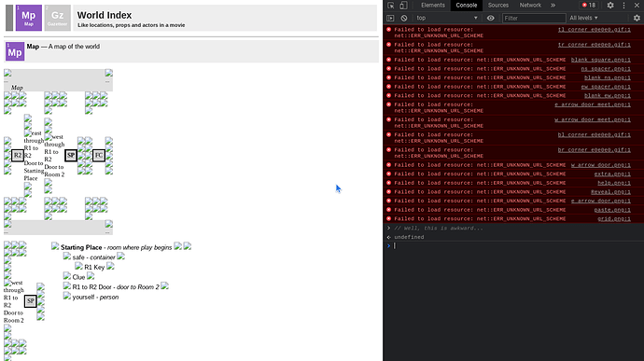The height and width of the screenshot is (361, 644).
Task: Select the R2 room box on the map
Action: tap(18, 155)
